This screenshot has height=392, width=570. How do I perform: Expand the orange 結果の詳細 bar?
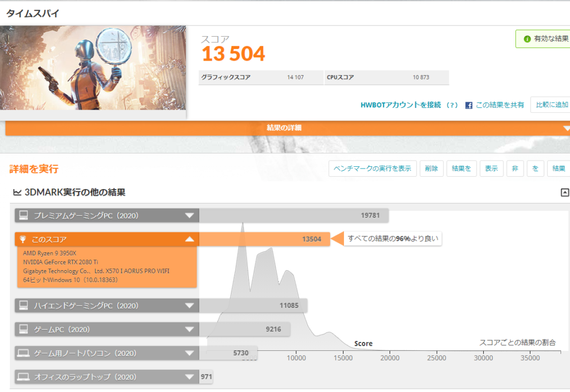(287, 128)
